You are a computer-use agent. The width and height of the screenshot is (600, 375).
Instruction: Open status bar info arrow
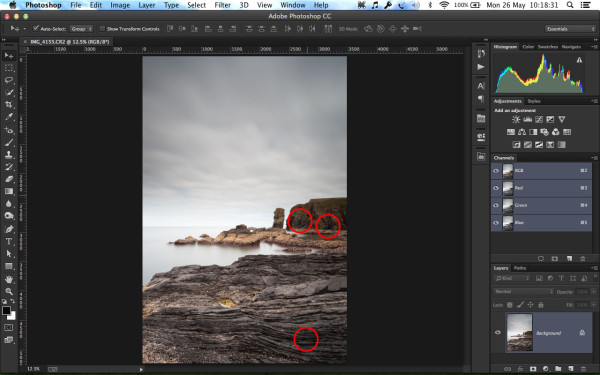(141, 369)
